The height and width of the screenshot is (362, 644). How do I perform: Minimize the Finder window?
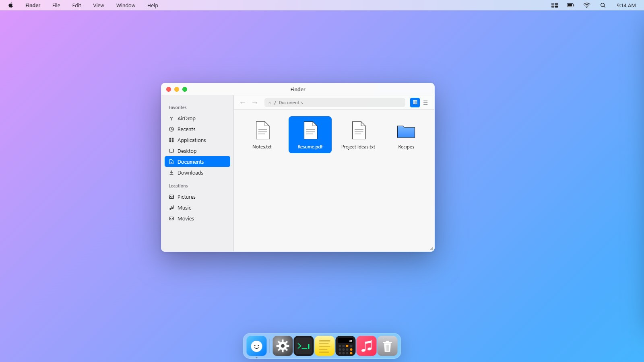click(x=177, y=89)
